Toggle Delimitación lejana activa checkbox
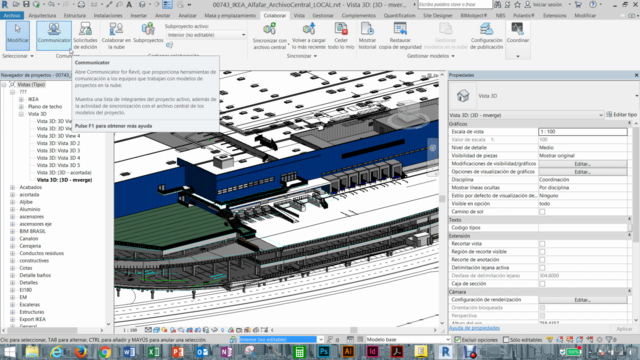640x360 pixels. [542, 268]
